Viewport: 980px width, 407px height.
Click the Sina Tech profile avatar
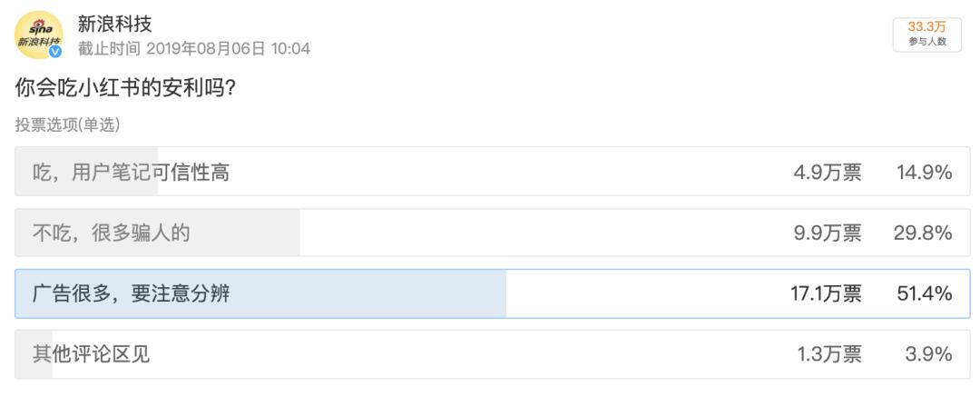[x=38, y=35]
